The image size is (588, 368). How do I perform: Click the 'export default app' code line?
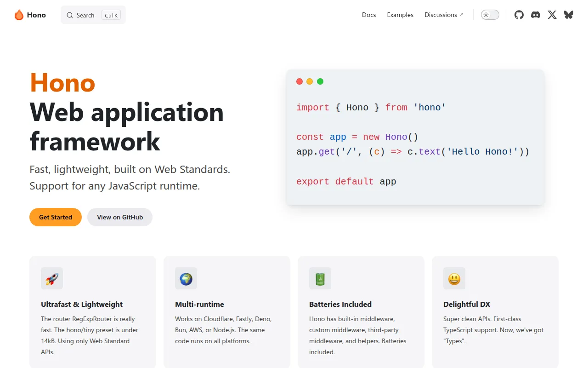(x=346, y=182)
